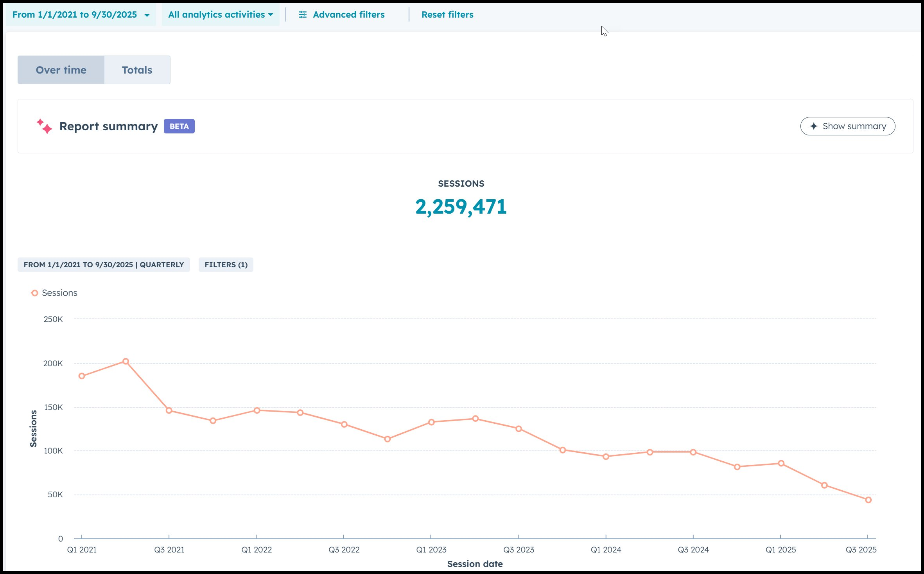Viewport: 924px width, 574px height.
Task: Click the Sessions legend circle marker
Action: tap(34, 293)
